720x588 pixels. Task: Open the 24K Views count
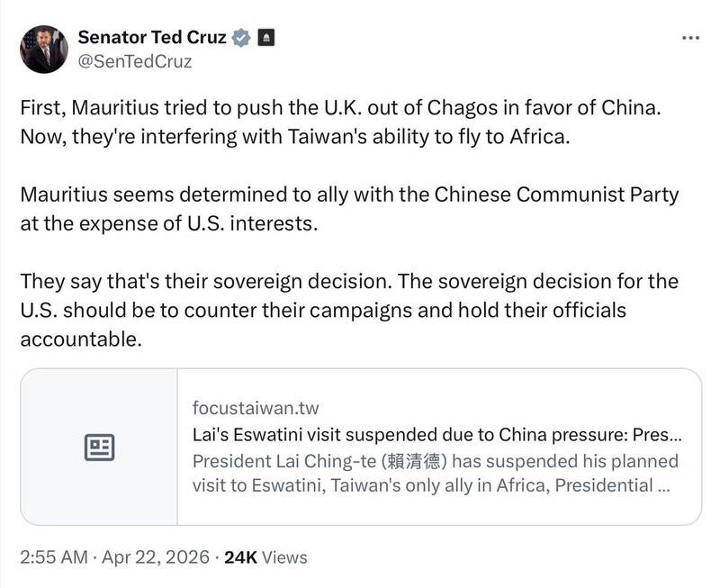tap(265, 557)
